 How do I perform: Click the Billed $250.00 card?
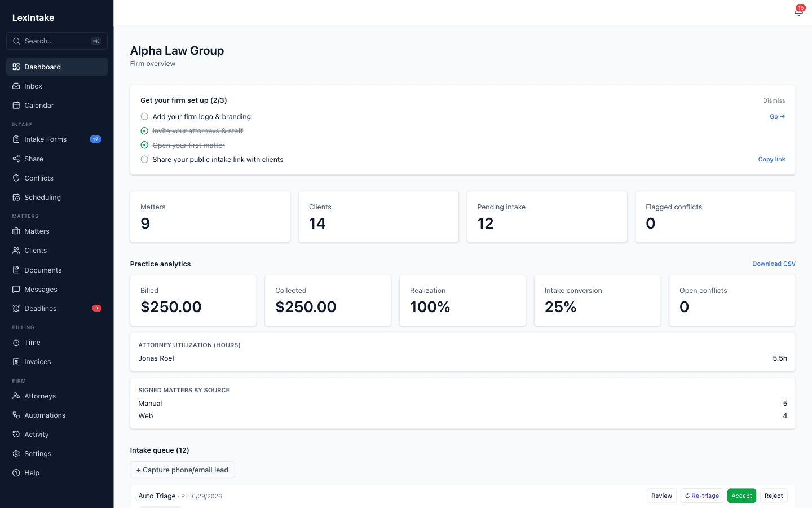[193, 300]
